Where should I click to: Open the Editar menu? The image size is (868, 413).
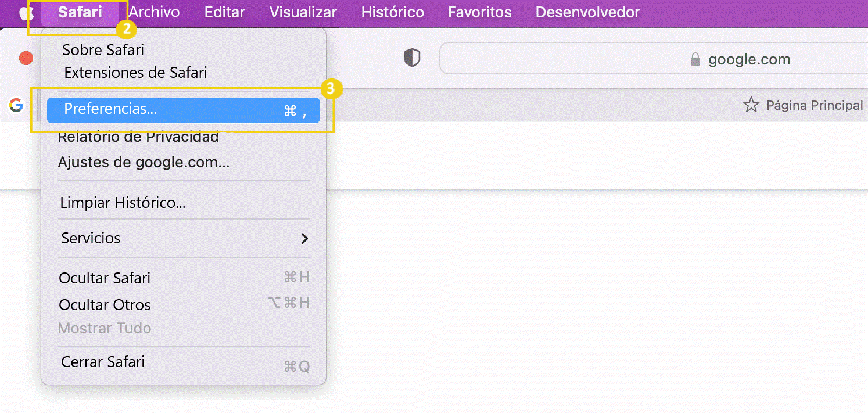(x=225, y=12)
